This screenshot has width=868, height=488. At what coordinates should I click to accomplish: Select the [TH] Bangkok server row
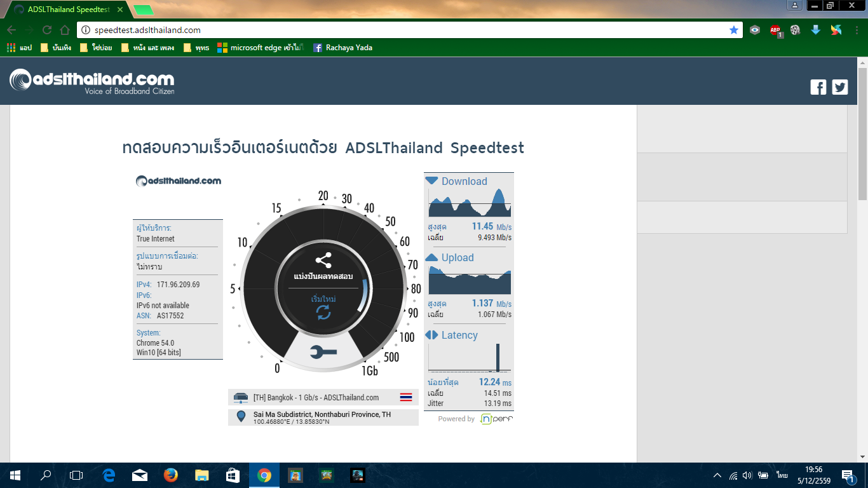point(323,397)
